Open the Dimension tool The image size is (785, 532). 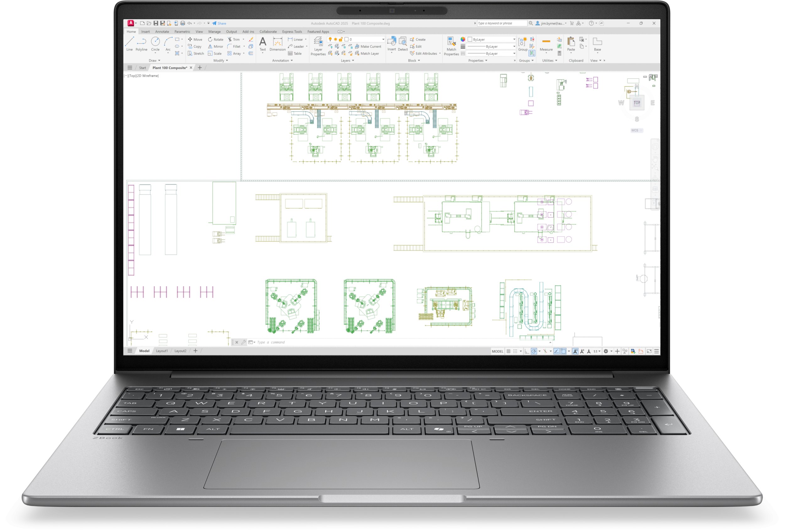click(277, 44)
